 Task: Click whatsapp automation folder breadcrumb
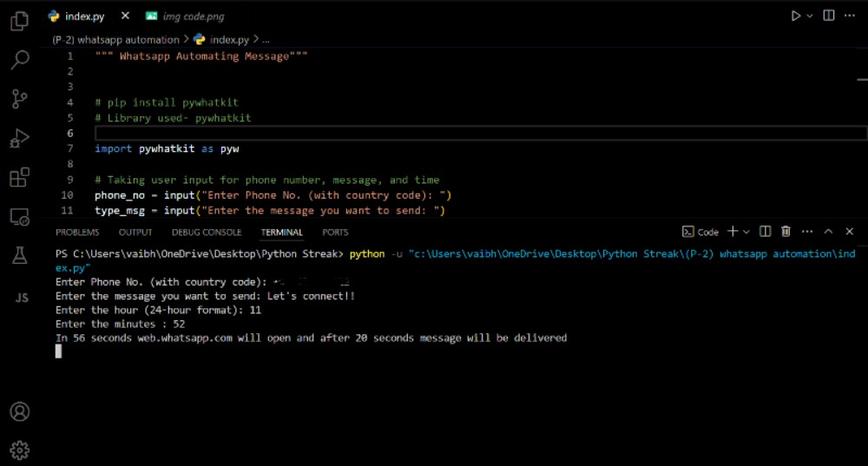115,40
